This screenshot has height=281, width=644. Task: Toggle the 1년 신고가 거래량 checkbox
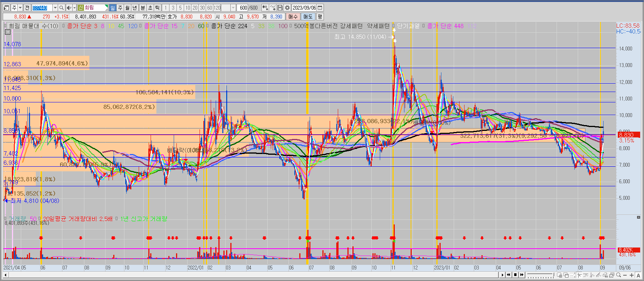click(x=117, y=219)
